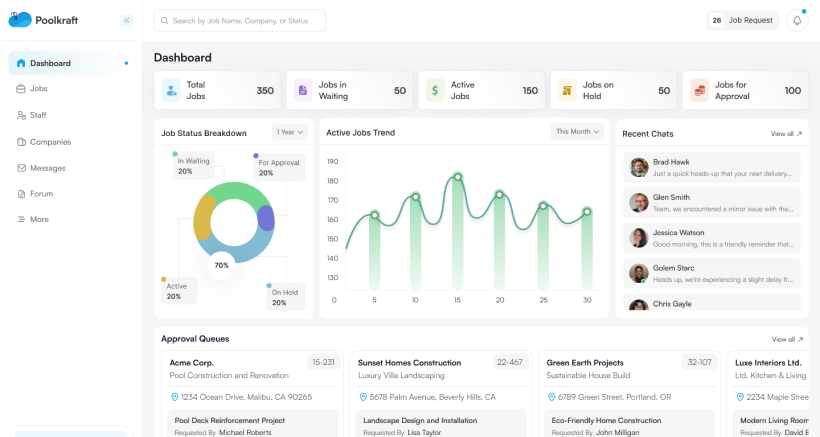Collapse the sidebar with double-chevron icon

tap(126, 20)
